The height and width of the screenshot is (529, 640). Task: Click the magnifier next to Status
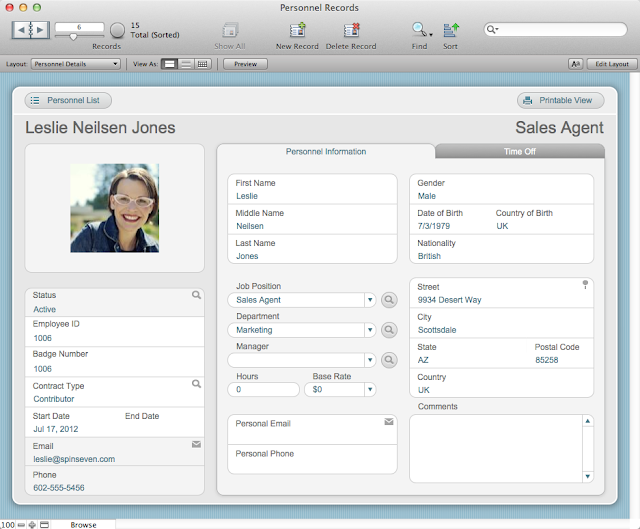(196, 295)
